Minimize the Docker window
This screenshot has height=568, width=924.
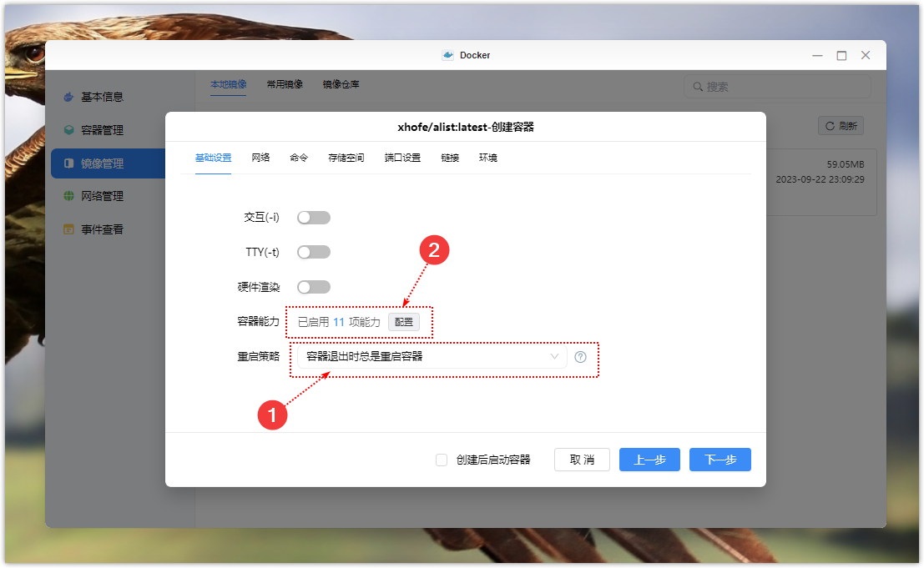click(817, 55)
